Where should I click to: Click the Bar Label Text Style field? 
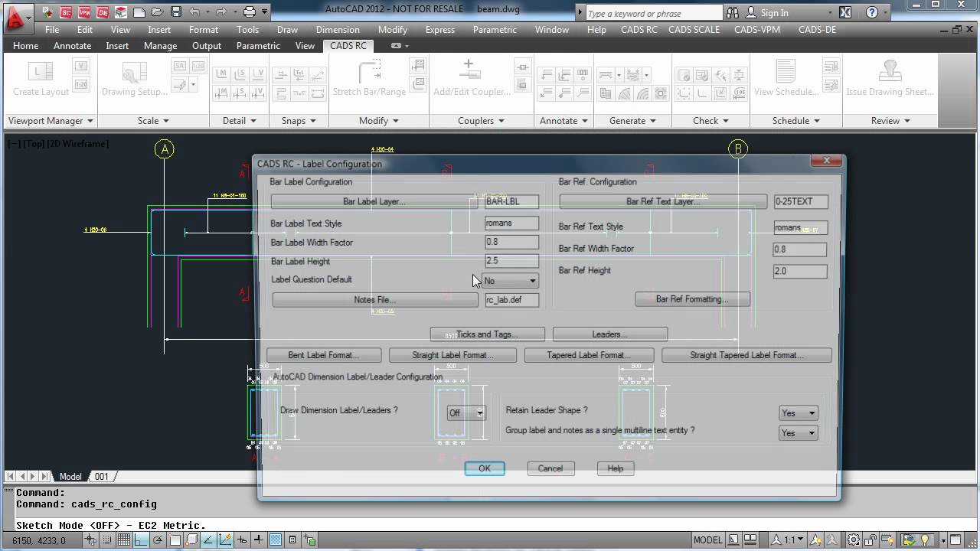coord(511,223)
